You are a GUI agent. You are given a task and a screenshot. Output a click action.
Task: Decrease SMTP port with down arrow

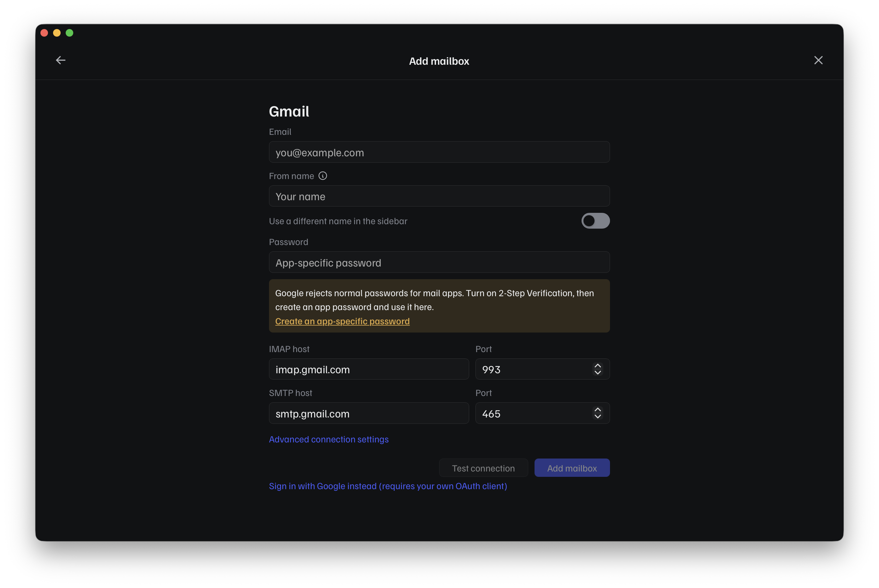point(597,417)
